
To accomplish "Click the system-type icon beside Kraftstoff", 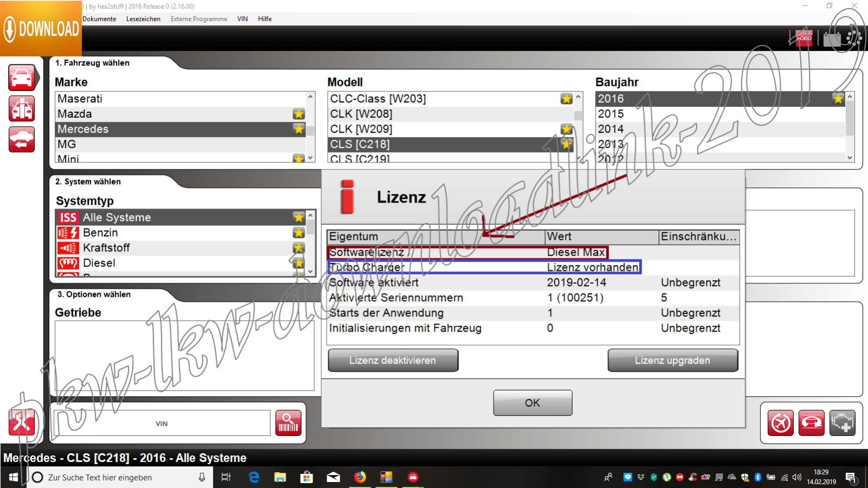I will [x=68, y=248].
